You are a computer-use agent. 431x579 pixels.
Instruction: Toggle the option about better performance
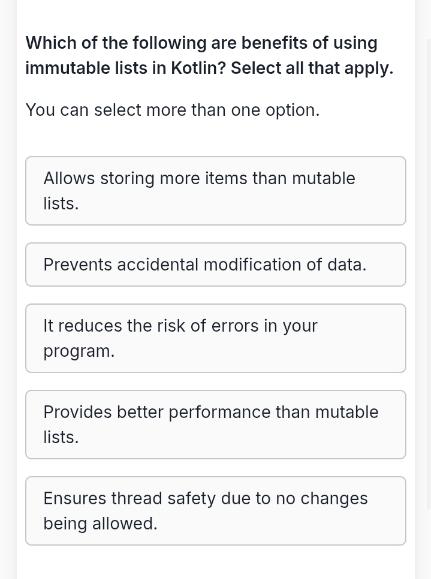point(215,424)
